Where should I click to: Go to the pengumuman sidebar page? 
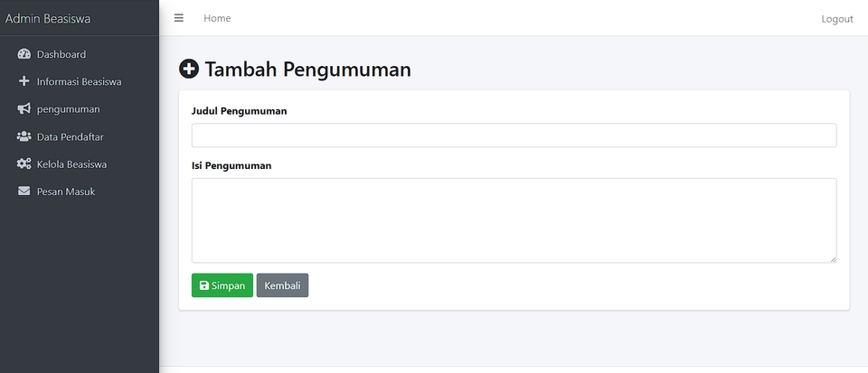pyautogui.click(x=68, y=109)
